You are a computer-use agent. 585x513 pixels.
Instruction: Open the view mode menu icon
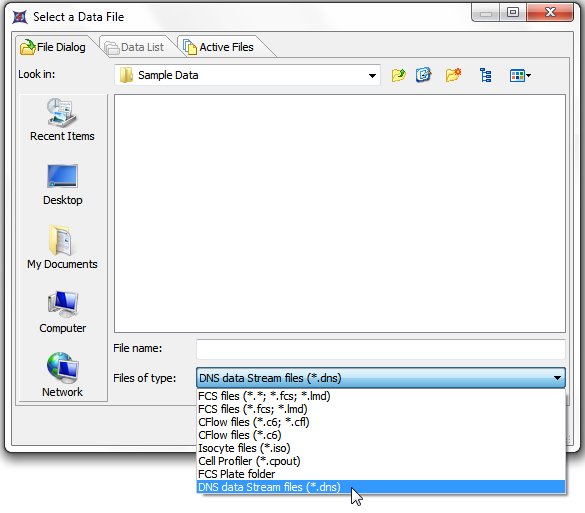pos(520,76)
